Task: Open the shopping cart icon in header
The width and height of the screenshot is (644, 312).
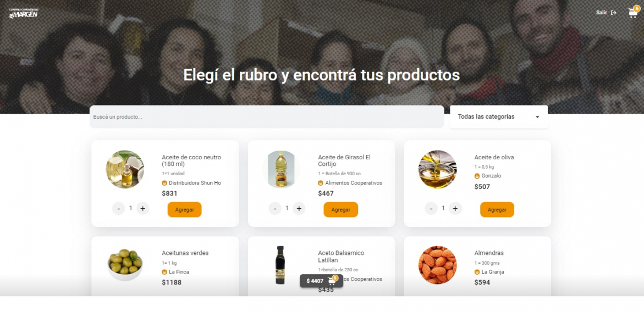Action: click(x=633, y=12)
